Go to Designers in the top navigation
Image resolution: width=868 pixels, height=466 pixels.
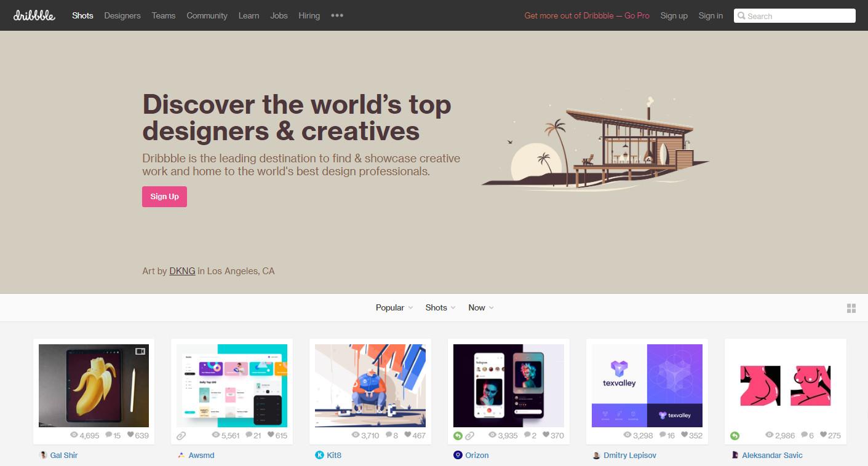click(122, 15)
